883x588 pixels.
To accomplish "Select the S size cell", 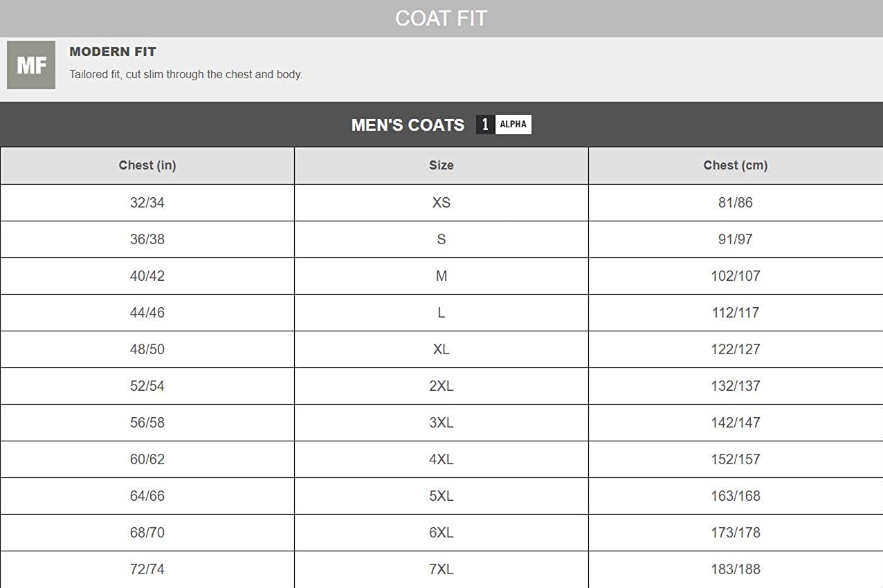I will [441, 239].
